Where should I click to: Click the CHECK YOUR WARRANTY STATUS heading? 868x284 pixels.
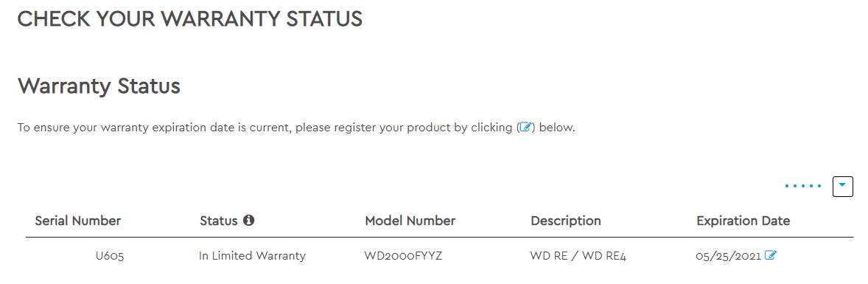click(190, 19)
